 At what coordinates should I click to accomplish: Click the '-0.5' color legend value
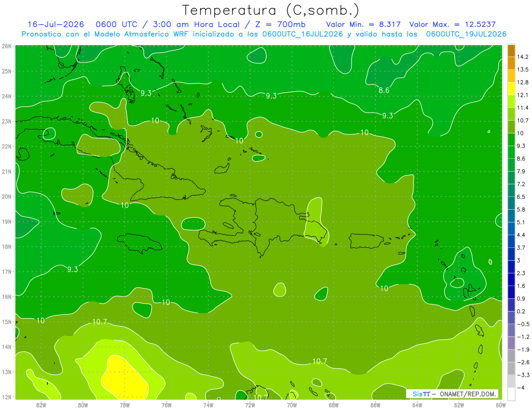tap(523, 324)
